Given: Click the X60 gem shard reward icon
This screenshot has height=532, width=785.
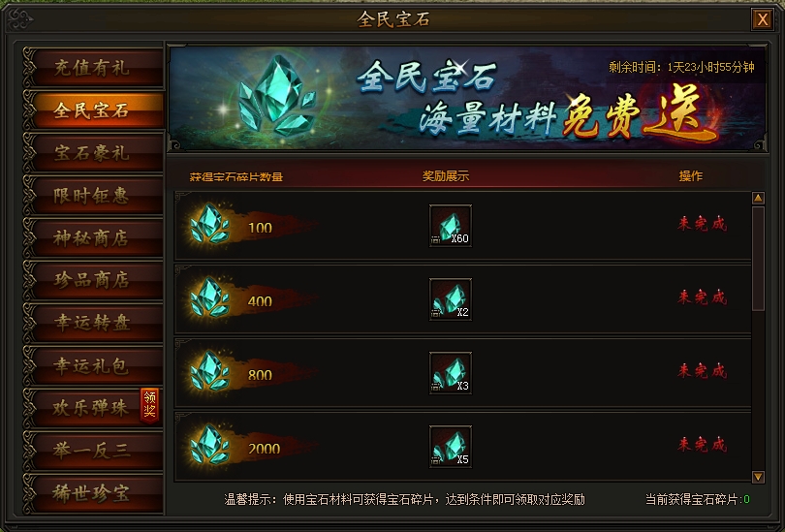Looking at the screenshot, I should pyautogui.click(x=450, y=226).
